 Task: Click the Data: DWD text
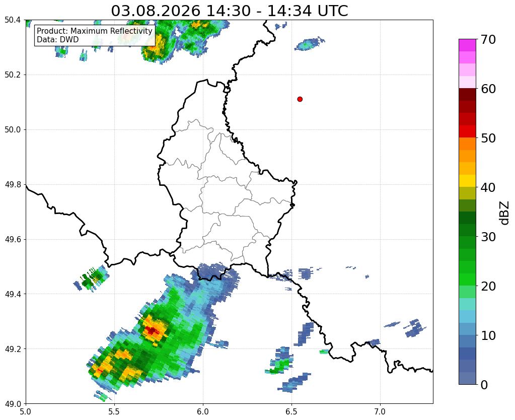click(57, 40)
